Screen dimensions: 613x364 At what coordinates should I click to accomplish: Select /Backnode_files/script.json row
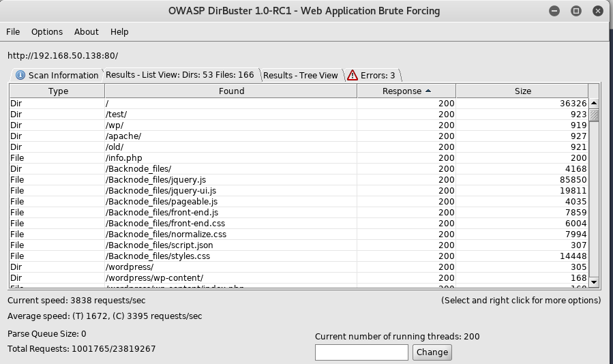point(299,245)
